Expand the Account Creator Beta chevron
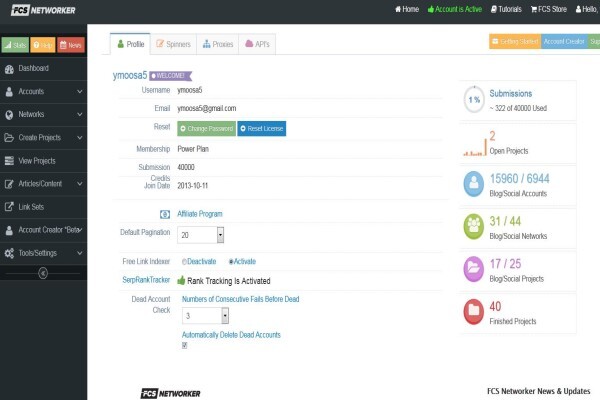Viewport: 600px width, 400px height. pos(80,230)
